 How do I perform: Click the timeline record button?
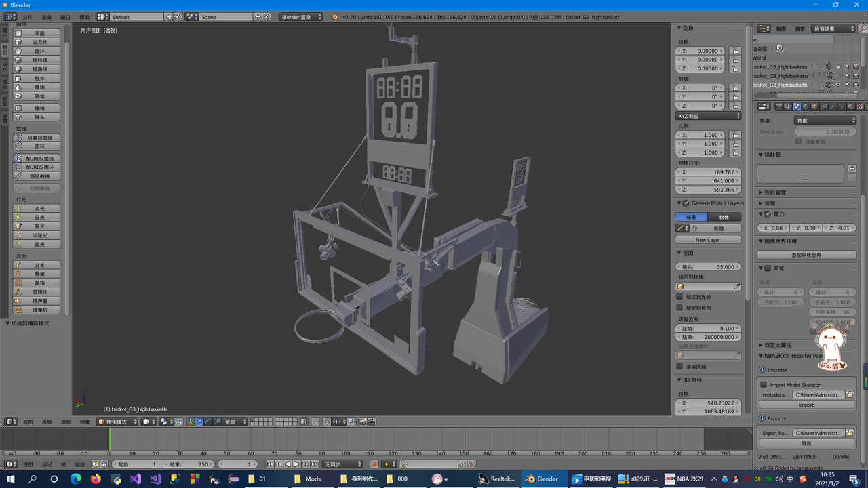(374, 464)
